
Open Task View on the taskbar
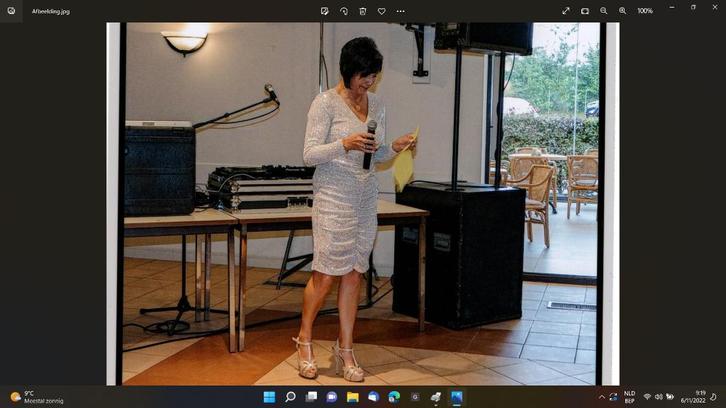pyautogui.click(x=311, y=397)
